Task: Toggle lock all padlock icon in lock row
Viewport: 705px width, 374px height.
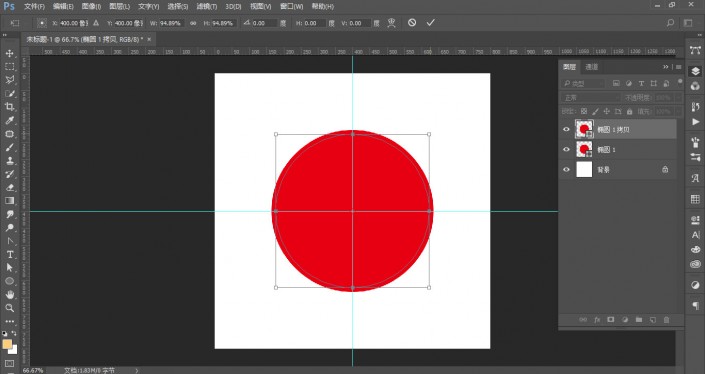Action: [629, 111]
